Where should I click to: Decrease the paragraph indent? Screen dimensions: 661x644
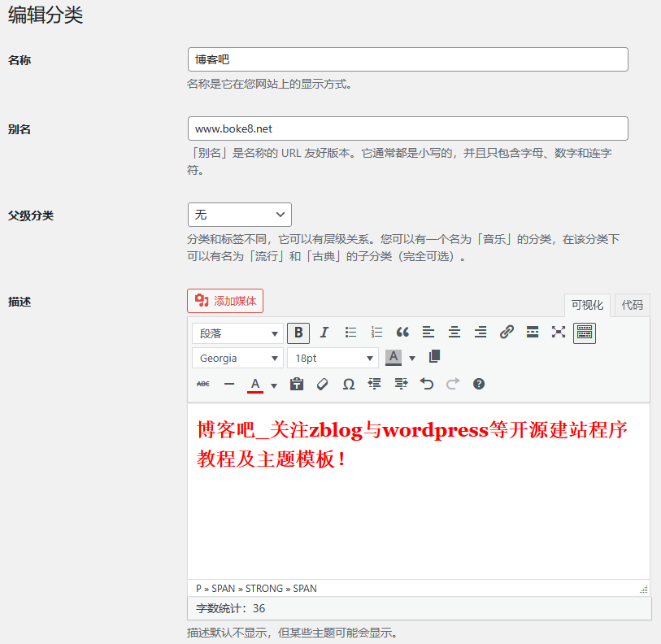[x=374, y=385]
